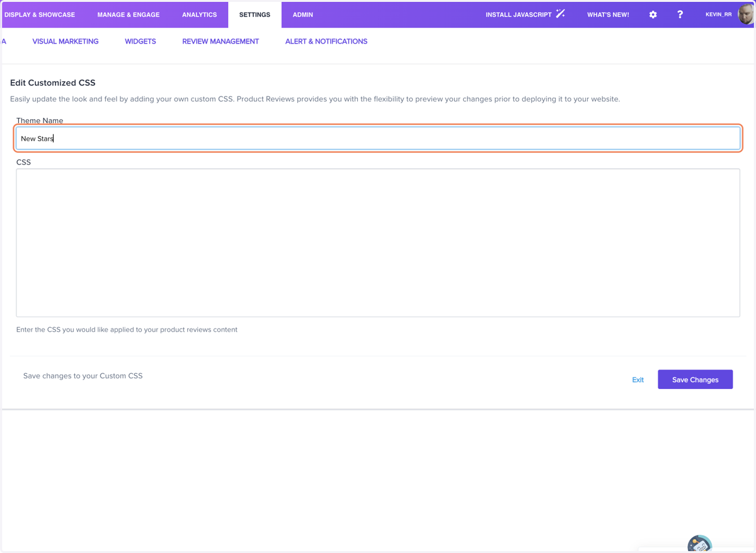The image size is (756, 553).
Task: Click the 'Enter the CSS you would like' hint
Action: coord(127,330)
